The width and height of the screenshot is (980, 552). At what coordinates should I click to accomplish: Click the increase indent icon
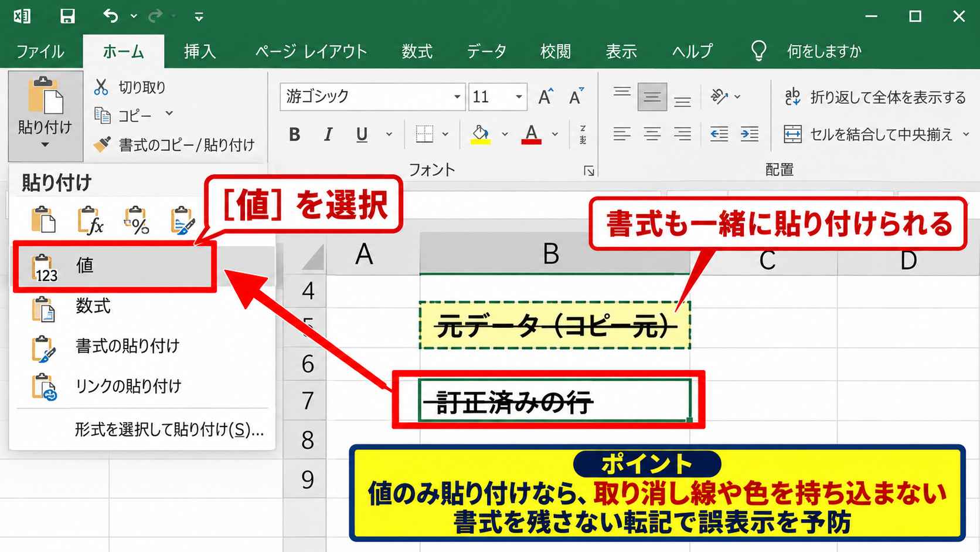pyautogui.click(x=749, y=134)
